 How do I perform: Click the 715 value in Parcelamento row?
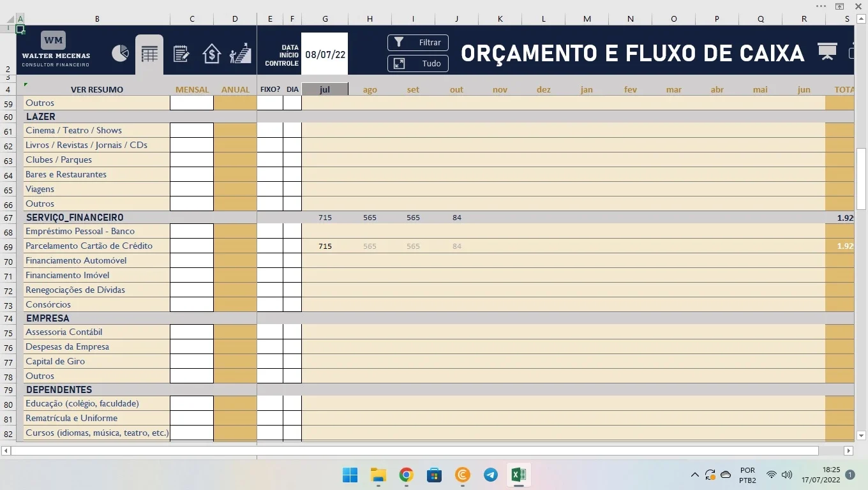pos(325,246)
